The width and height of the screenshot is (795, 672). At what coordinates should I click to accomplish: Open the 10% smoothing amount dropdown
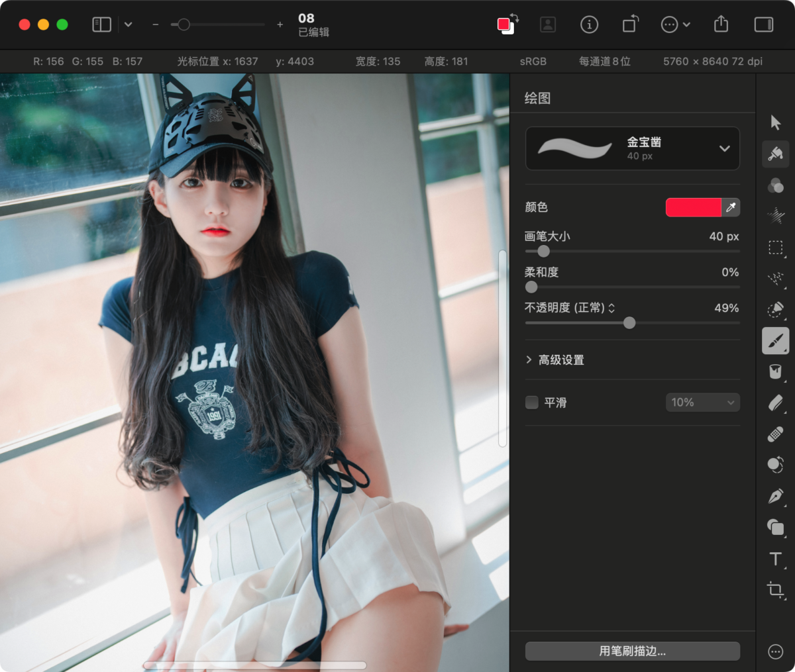coord(702,403)
